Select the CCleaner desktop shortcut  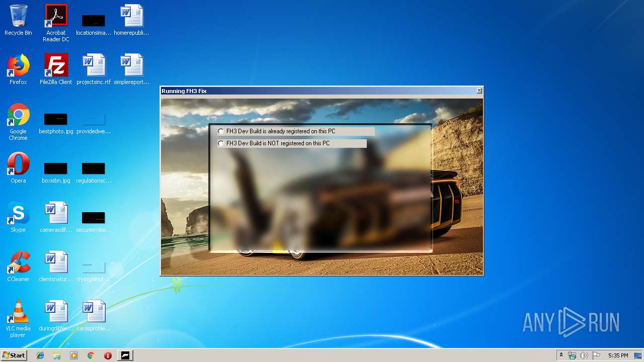pos(18,266)
